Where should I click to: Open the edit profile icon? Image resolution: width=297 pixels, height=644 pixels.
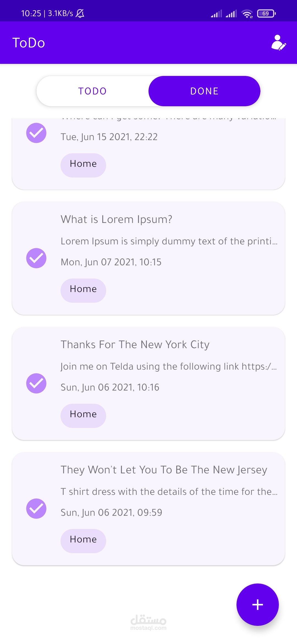[278, 43]
